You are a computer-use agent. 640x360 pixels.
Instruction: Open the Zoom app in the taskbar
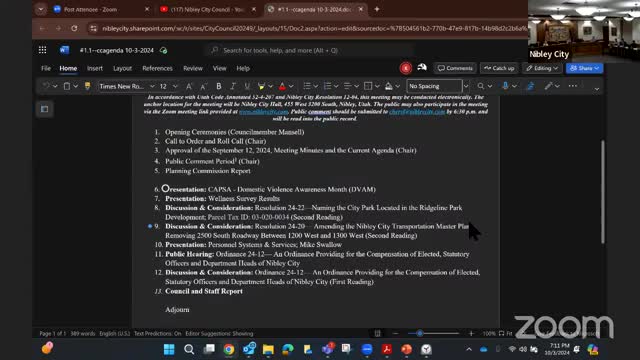tap(367, 349)
